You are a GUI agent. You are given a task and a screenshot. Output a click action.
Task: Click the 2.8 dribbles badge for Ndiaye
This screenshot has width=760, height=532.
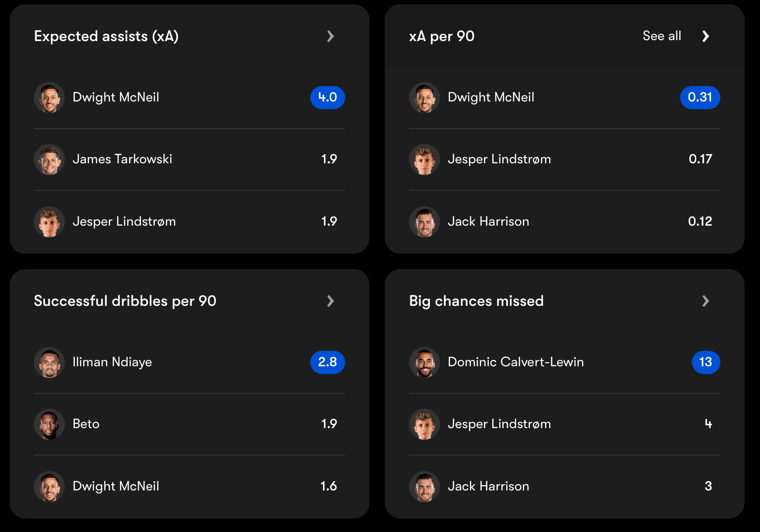[x=327, y=362]
